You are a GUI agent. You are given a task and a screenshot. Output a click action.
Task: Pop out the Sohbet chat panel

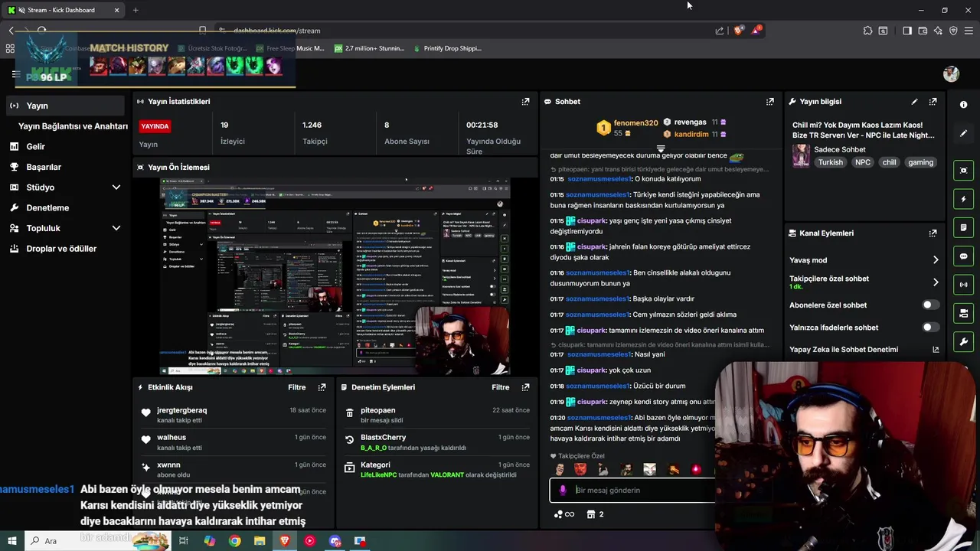769,101
